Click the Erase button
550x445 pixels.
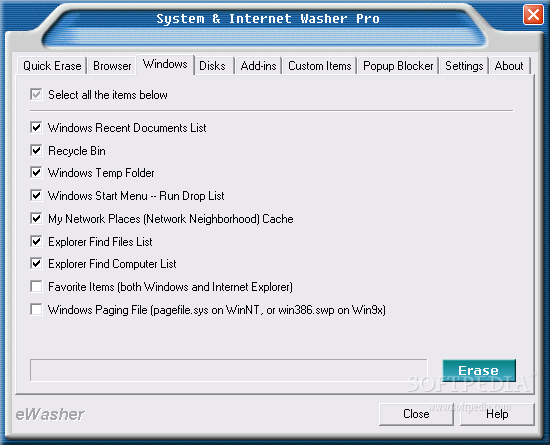pyautogui.click(x=479, y=370)
